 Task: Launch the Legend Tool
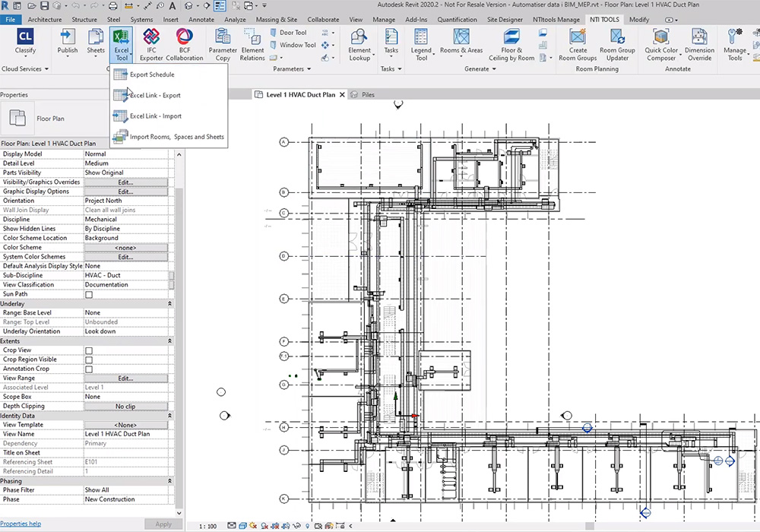421,45
